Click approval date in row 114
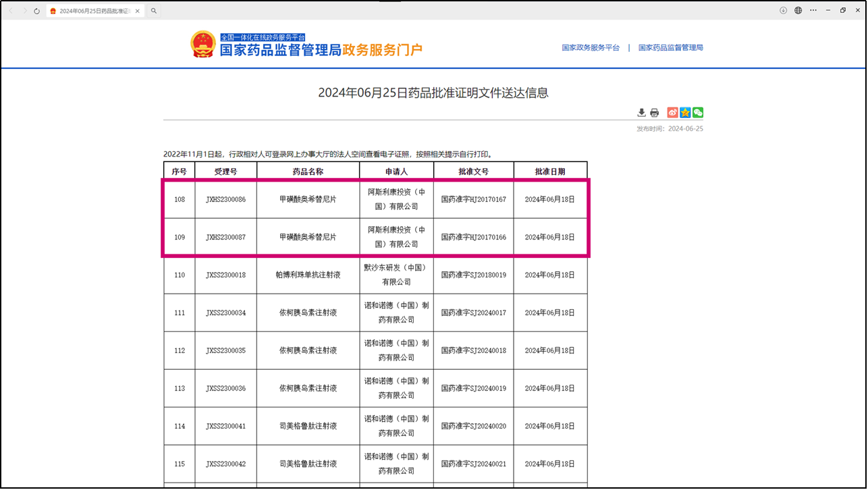 pos(550,427)
